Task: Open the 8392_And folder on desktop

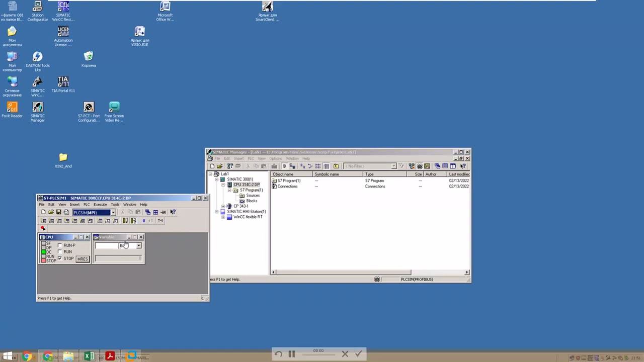Action: [x=63, y=160]
